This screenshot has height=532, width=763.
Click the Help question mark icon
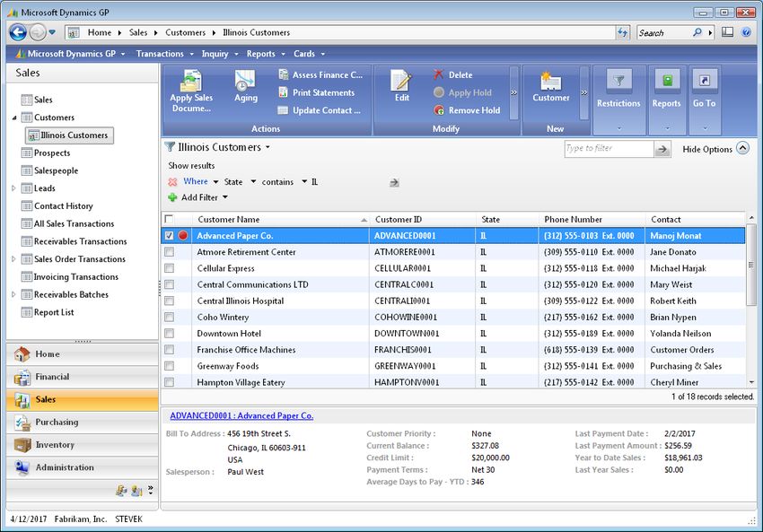pyautogui.click(x=746, y=32)
